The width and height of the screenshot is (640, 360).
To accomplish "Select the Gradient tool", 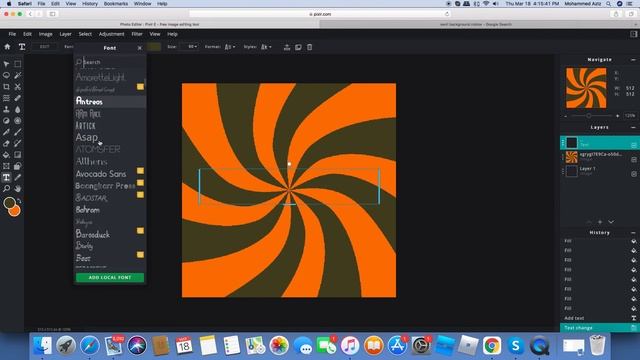I will 18,155.
